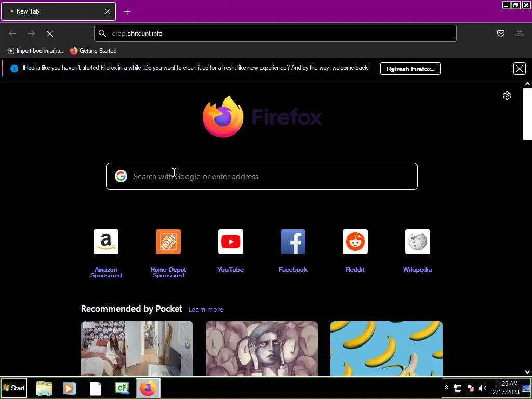This screenshot has width=532, height=399.
Task: Open the Windows Start menu
Action: (x=14, y=388)
